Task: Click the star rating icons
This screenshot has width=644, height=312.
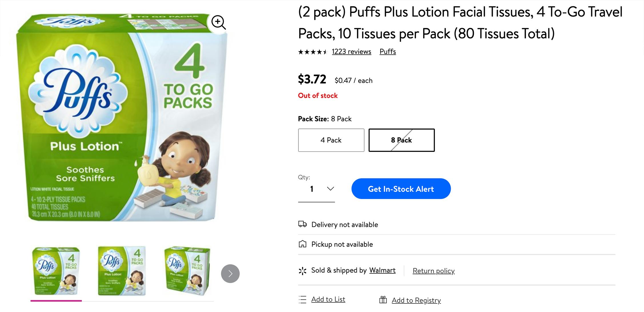Action: (312, 52)
